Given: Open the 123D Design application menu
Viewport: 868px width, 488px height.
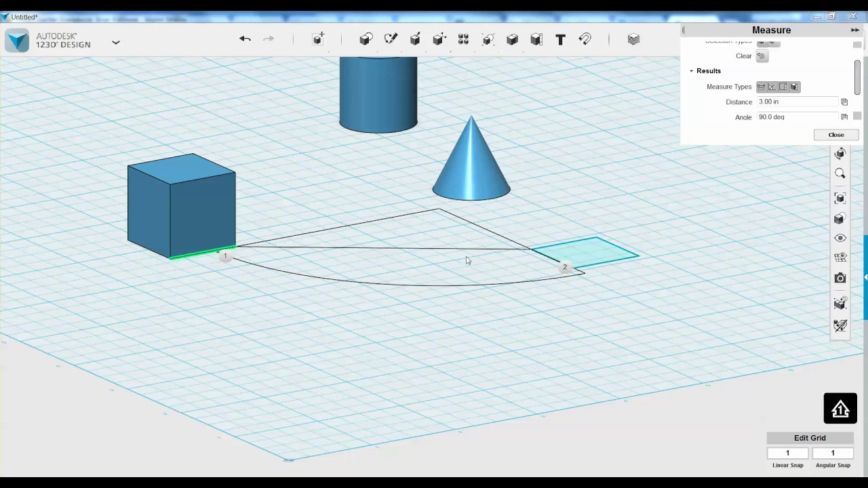Looking at the screenshot, I should (116, 42).
